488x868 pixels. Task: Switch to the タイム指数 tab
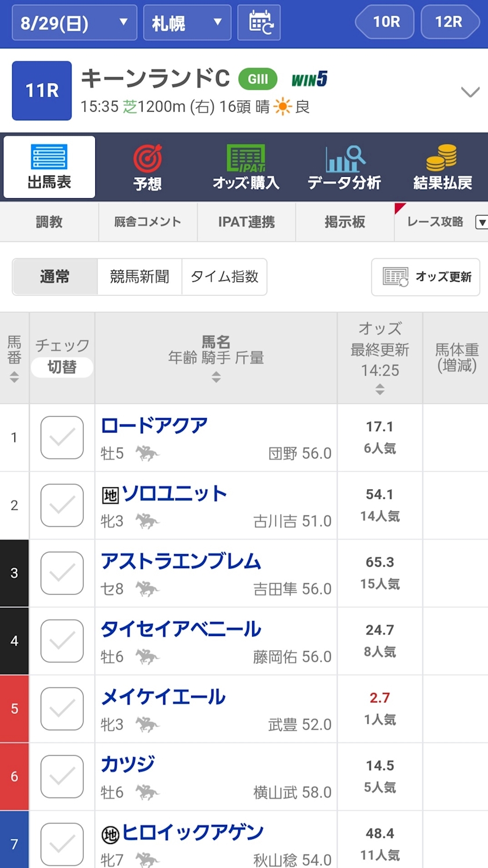pyautogui.click(x=224, y=277)
